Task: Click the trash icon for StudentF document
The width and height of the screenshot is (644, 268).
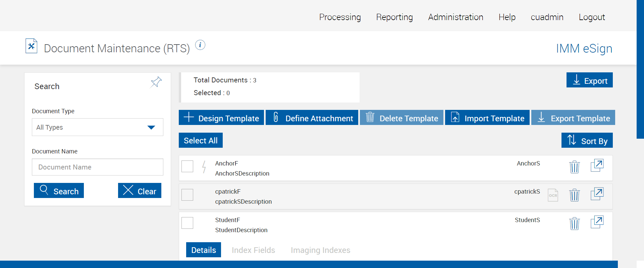Action: [574, 223]
